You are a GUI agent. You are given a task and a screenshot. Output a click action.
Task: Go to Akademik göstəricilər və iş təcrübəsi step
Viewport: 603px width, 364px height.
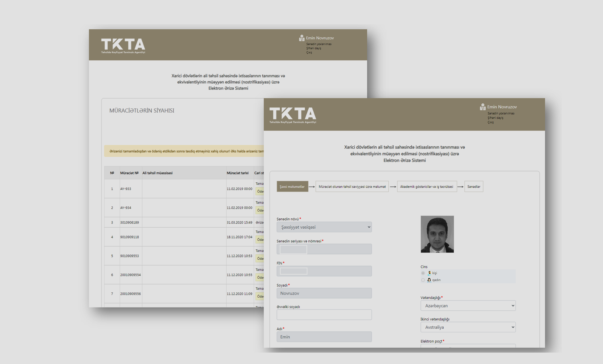click(x=427, y=187)
